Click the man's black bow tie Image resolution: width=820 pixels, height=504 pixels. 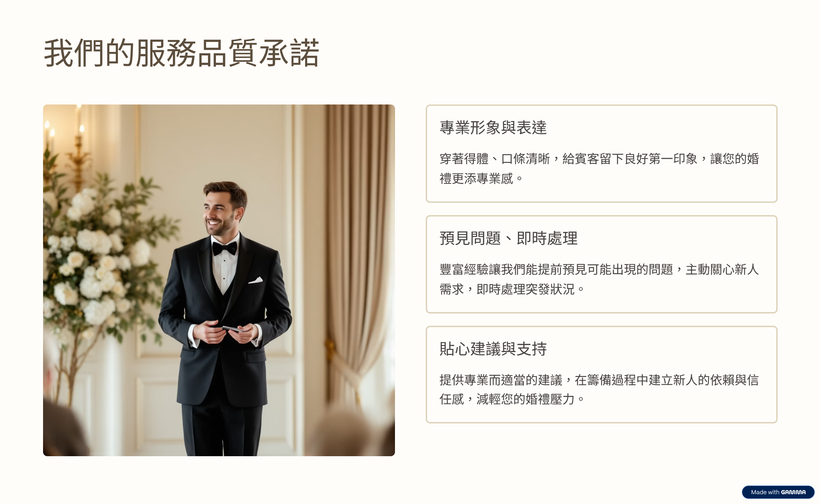pyautogui.click(x=224, y=248)
